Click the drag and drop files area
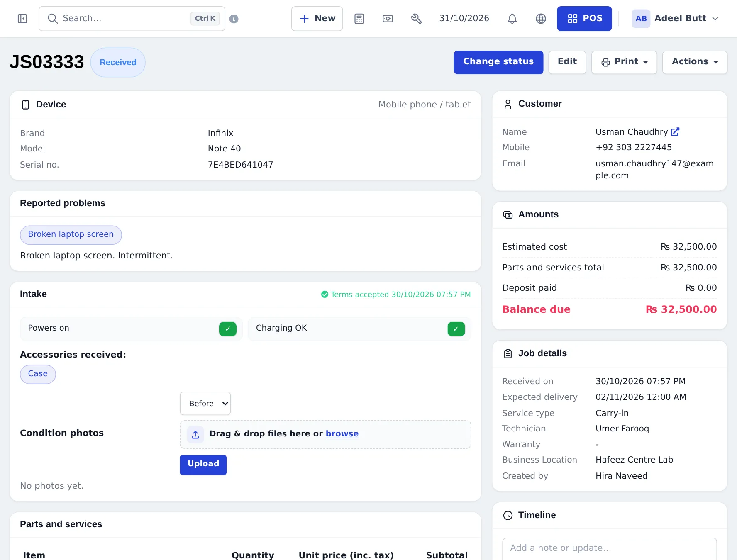The width and height of the screenshot is (737, 560). pyautogui.click(x=325, y=434)
